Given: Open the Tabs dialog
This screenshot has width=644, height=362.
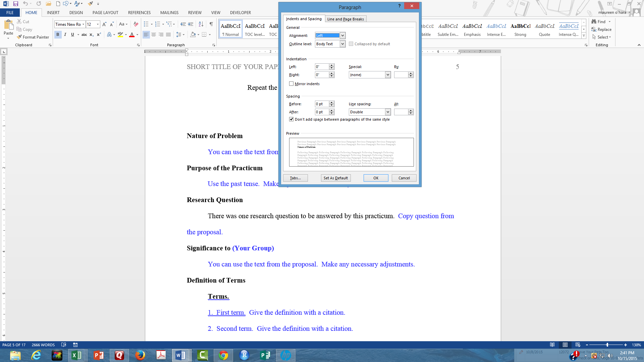Looking at the screenshot, I should point(295,178).
